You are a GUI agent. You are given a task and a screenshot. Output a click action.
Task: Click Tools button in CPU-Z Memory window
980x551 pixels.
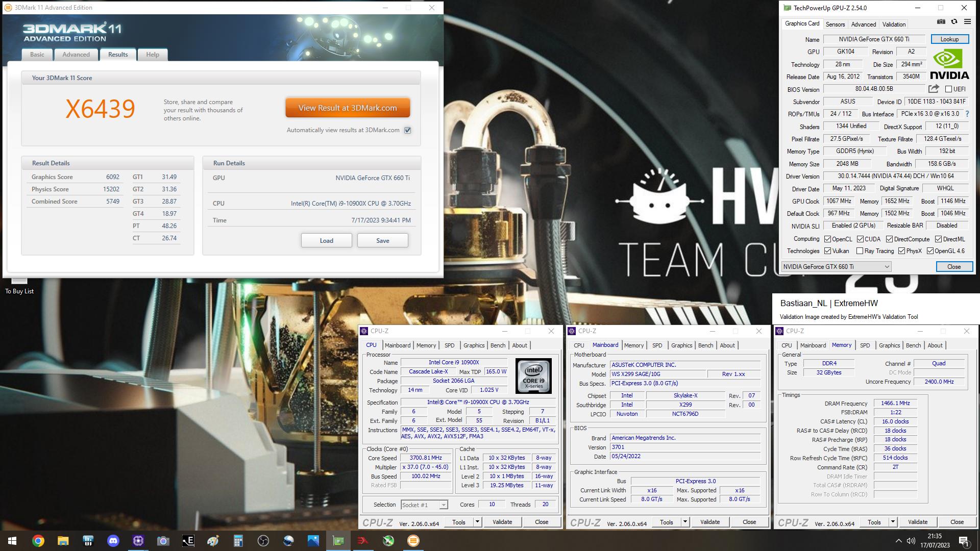[x=874, y=522]
